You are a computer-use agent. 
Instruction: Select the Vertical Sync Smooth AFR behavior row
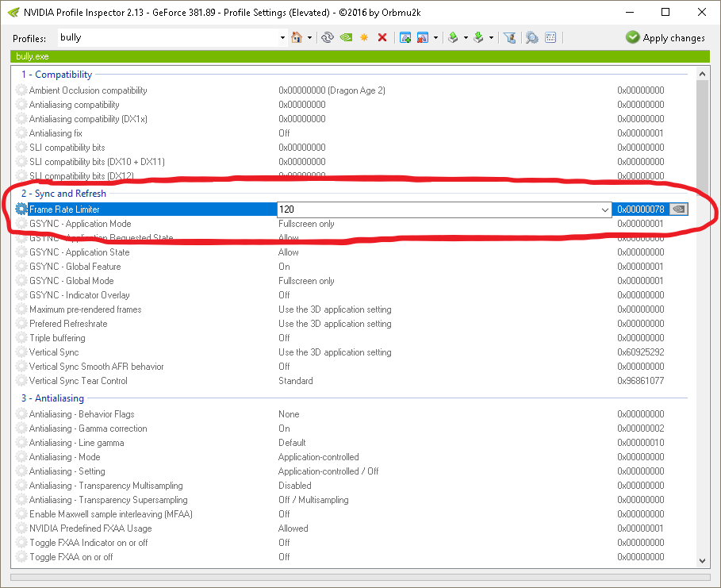click(x=351, y=367)
